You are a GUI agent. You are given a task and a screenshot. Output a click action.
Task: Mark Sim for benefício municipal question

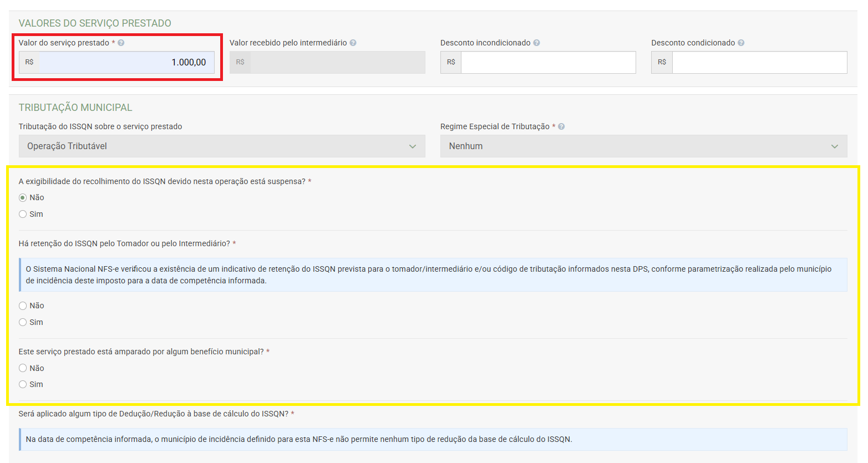click(23, 384)
